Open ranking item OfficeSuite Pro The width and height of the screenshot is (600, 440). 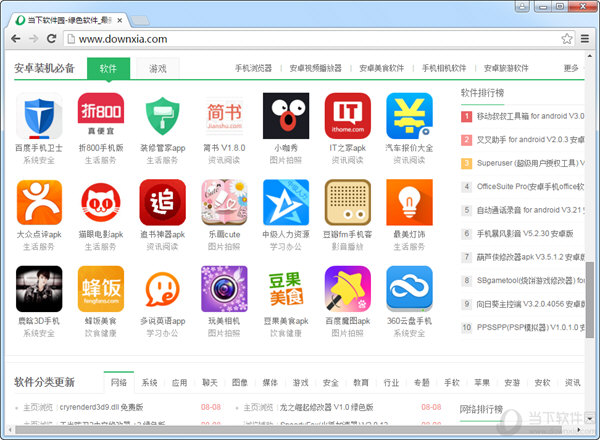point(530,187)
